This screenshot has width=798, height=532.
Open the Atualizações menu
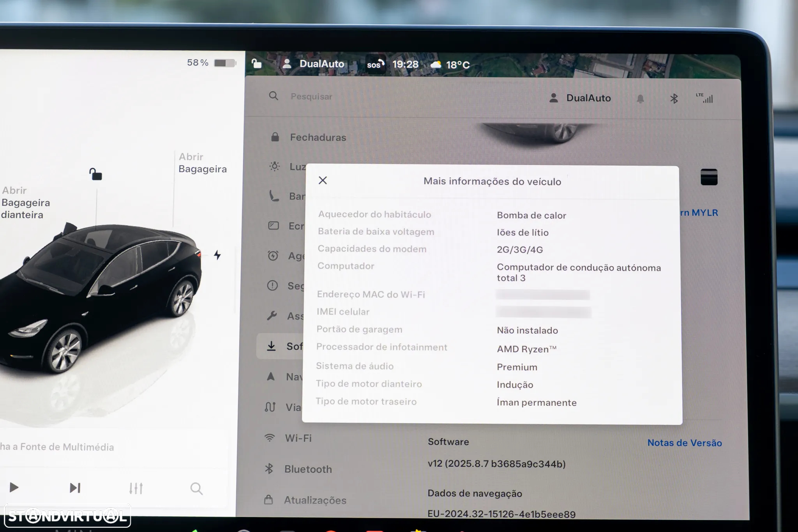[x=305, y=500]
